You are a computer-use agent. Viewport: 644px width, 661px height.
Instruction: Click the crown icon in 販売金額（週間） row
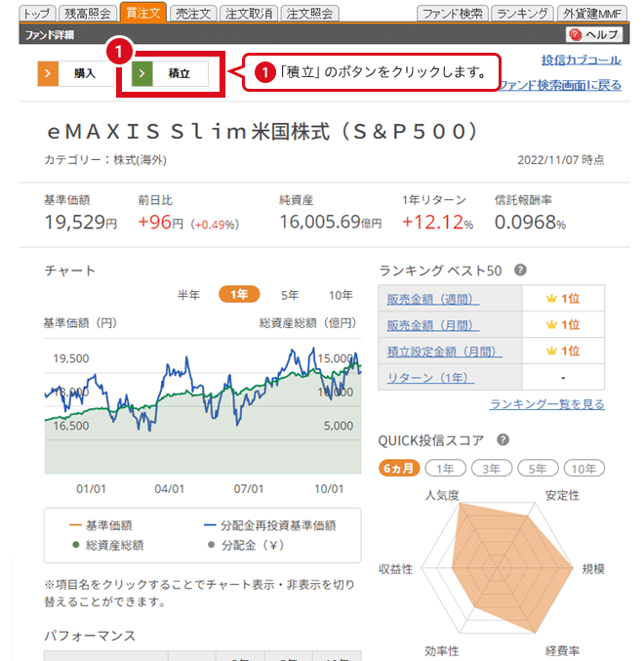551,299
